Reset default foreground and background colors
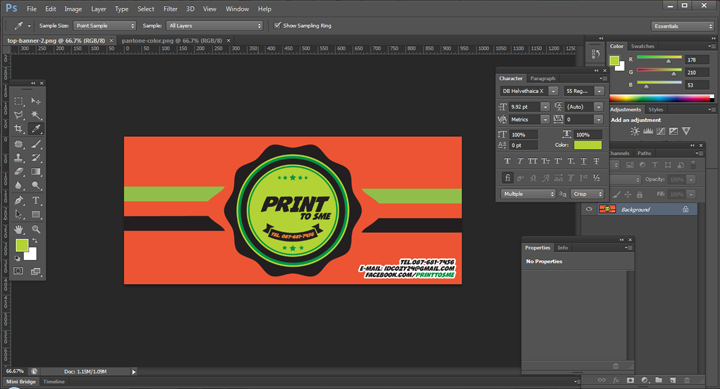Viewport: 720px width, 389px height. (x=17, y=258)
